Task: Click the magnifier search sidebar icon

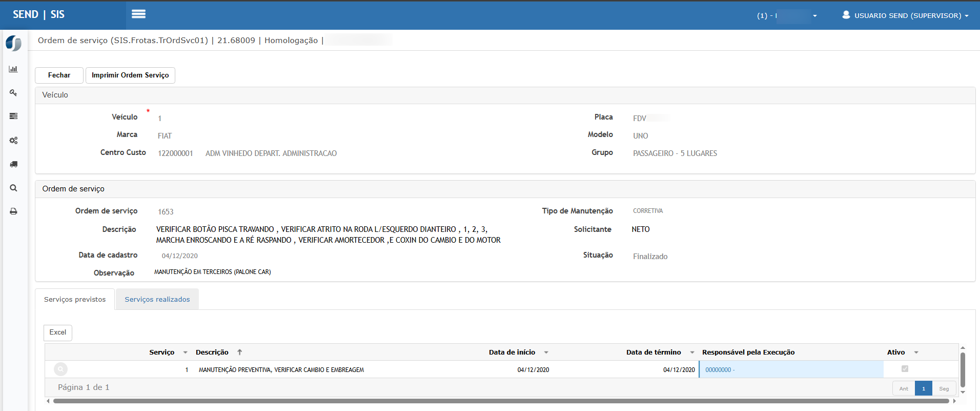Action: [13, 188]
